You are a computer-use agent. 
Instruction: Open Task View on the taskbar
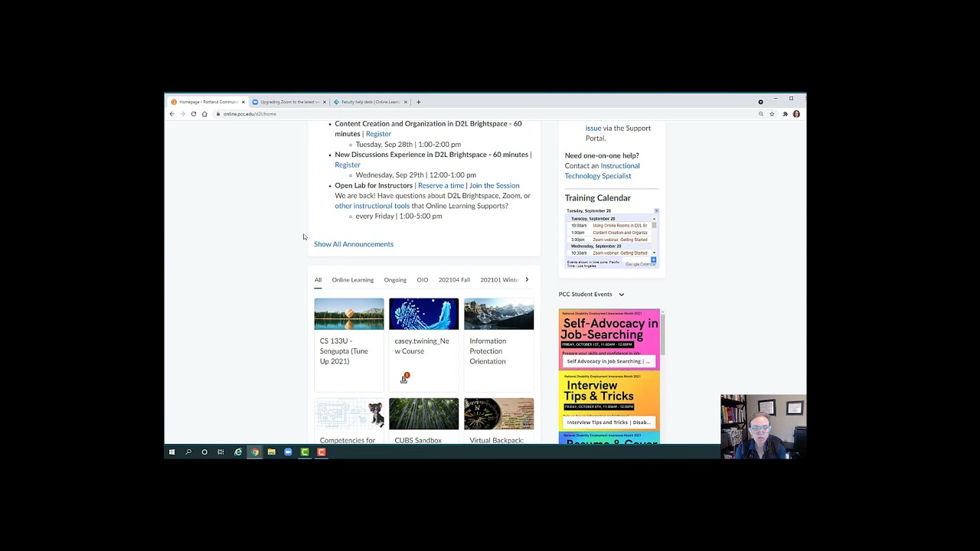pos(220,452)
